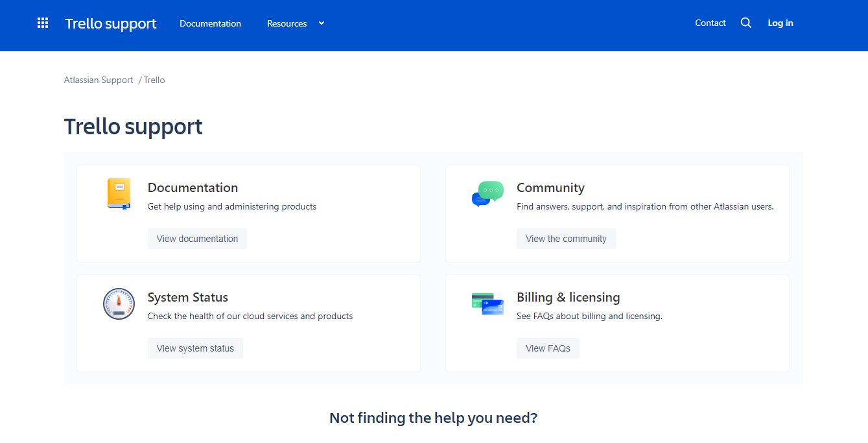The width and height of the screenshot is (868, 443).
Task: Click the View system status button
Action: (195, 348)
